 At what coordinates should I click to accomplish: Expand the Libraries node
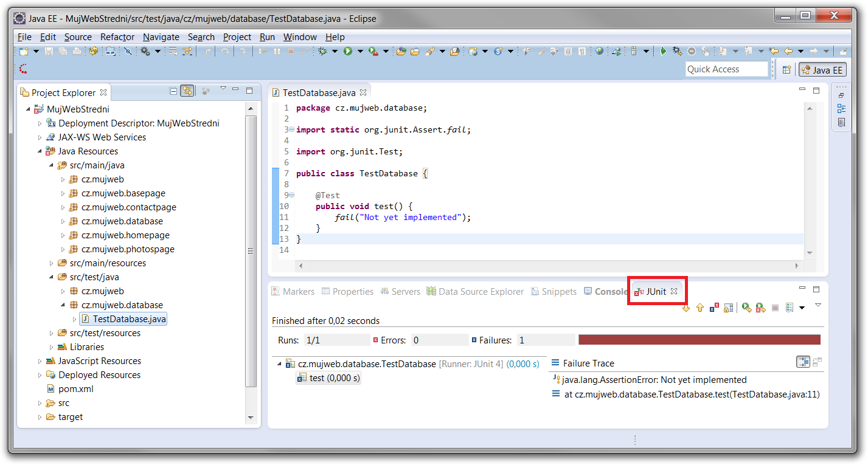pos(52,347)
